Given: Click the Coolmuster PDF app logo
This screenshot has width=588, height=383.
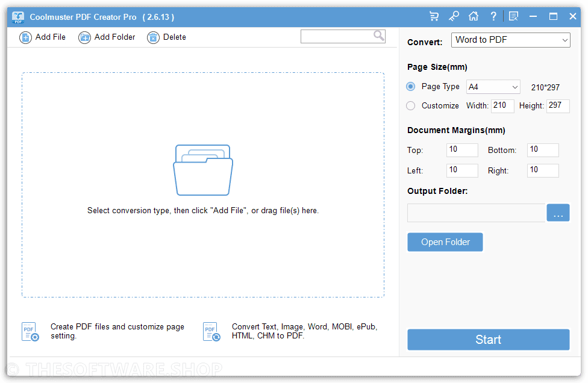Looking at the screenshot, I should point(18,17).
